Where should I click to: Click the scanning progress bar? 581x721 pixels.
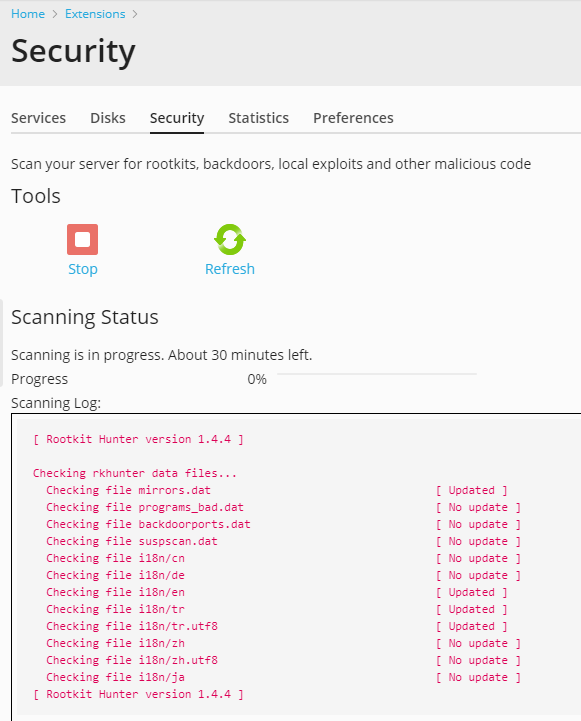coord(377,374)
